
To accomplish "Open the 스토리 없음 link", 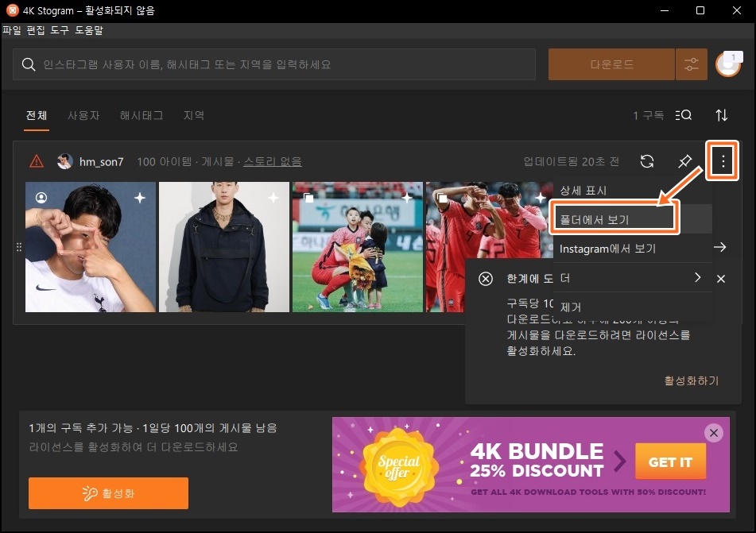I will 273,162.
